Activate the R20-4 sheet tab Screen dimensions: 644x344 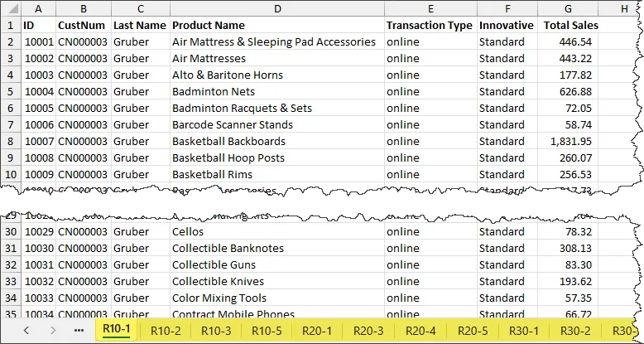tap(421, 330)
